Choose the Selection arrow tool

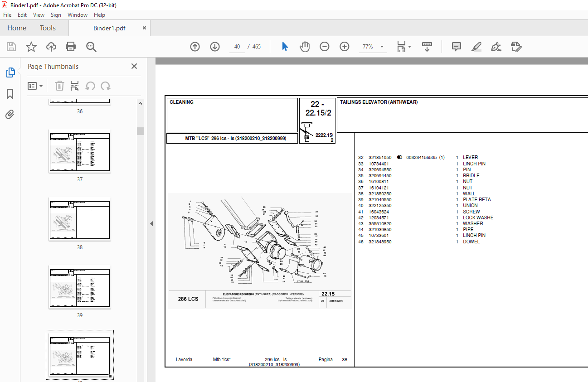pos(285,47)
